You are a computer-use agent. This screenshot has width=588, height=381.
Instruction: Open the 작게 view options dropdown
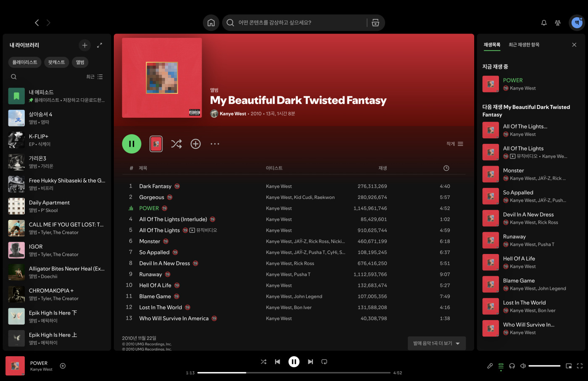454,144
